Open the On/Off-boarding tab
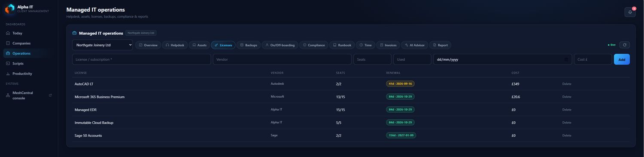The image size is (644, 157). pyautogui.click(x=280, y=45)
